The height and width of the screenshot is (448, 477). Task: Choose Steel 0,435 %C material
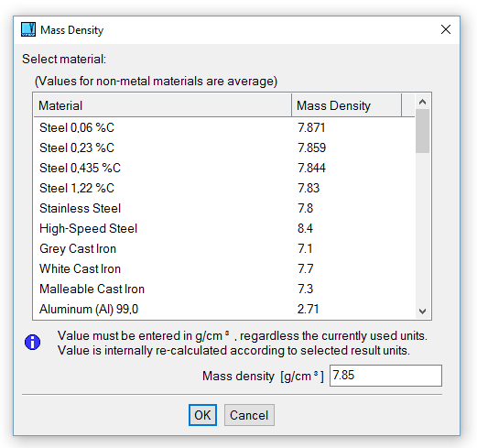pyautogui.click(x=224, y=168)
